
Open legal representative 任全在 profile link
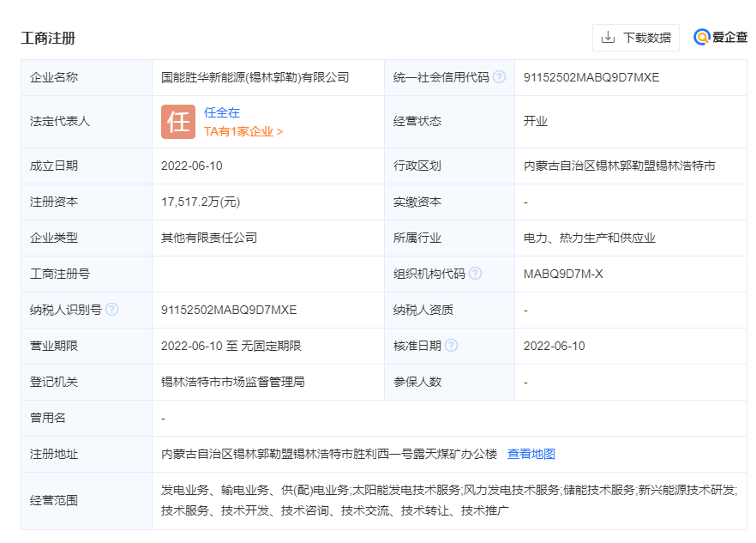click(x=222, y=112)
